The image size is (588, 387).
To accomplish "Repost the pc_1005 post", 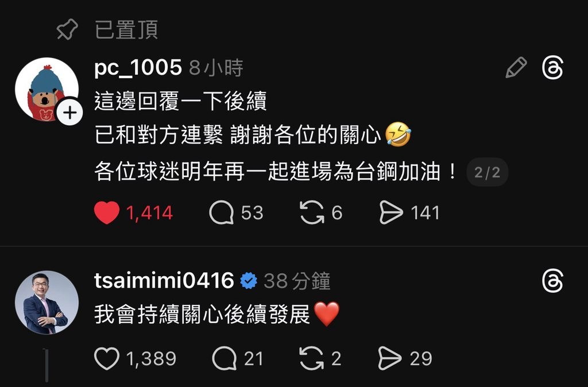I will (x=312, y=212).
